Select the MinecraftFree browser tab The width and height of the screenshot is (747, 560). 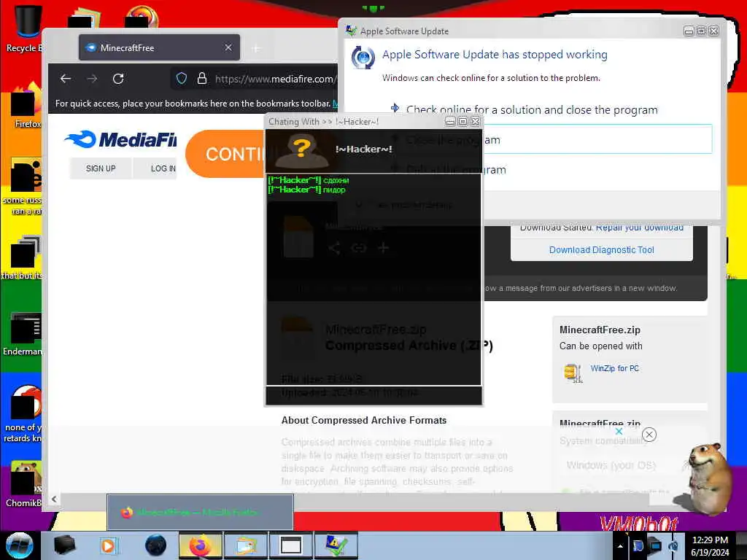tap(160, 47)
